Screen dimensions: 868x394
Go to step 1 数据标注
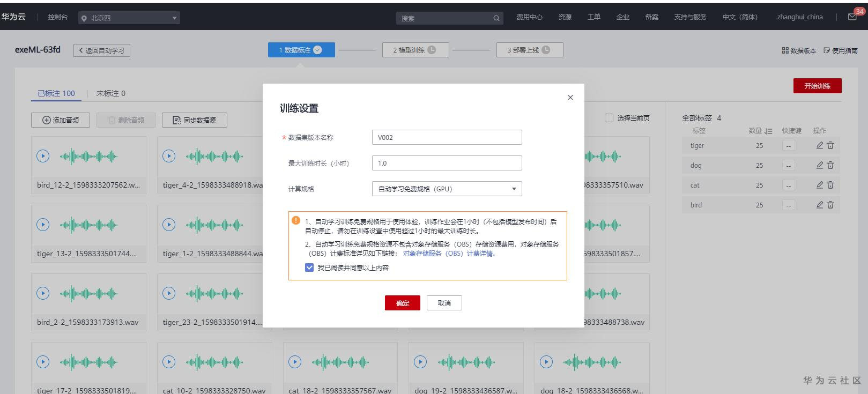tap(301, 50)
